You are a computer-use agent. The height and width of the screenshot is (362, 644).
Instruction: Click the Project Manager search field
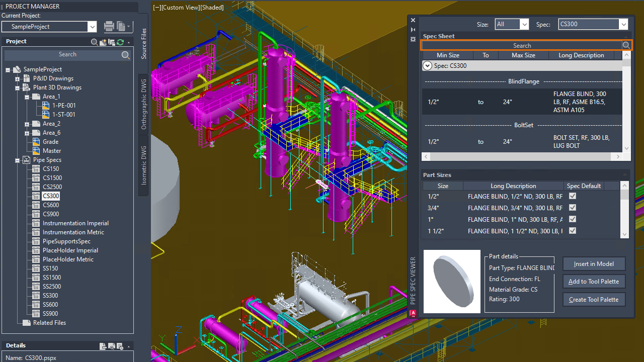click(67, 54)
